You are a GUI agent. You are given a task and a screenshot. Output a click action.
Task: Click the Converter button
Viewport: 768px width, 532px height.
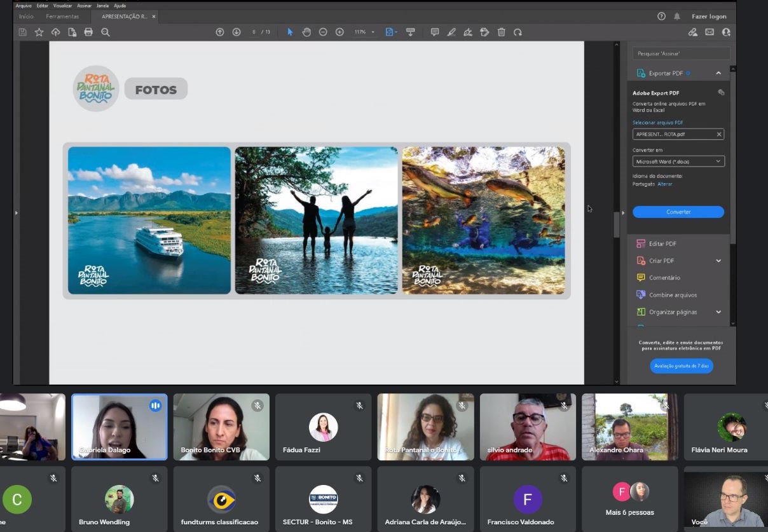(678, 212)
